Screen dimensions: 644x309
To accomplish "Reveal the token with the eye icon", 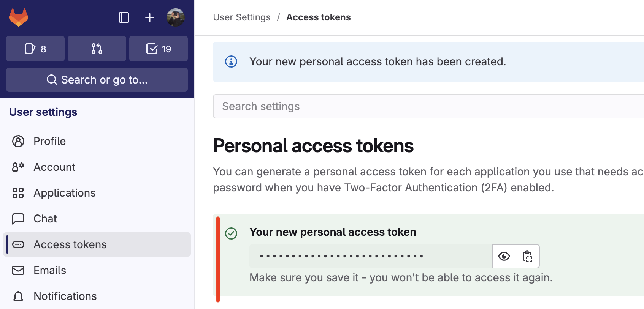I will [504, 256].
